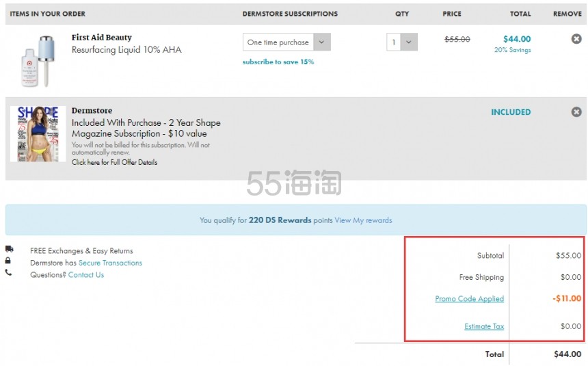Click the Dermstore magazine item title

92,111
